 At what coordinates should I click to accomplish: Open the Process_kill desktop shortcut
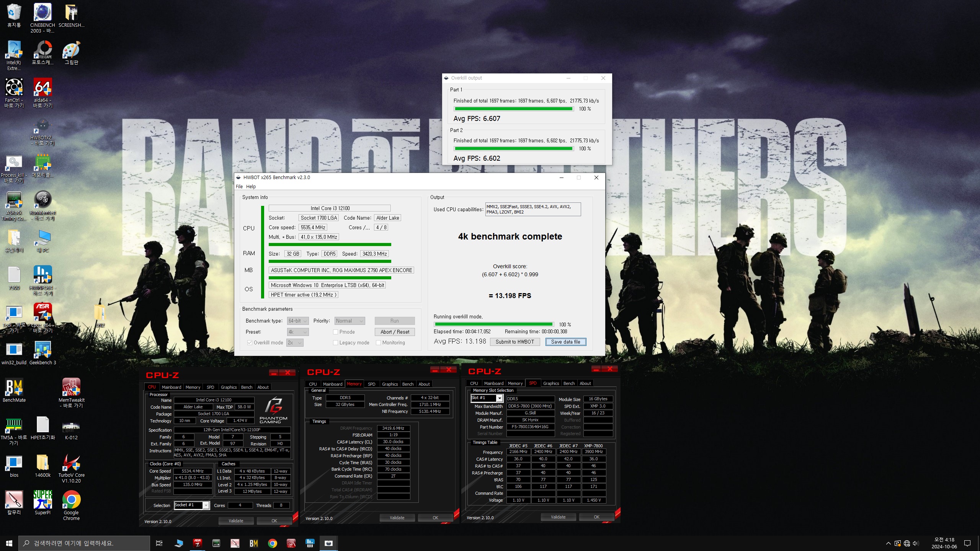click(x=14, y=168)
